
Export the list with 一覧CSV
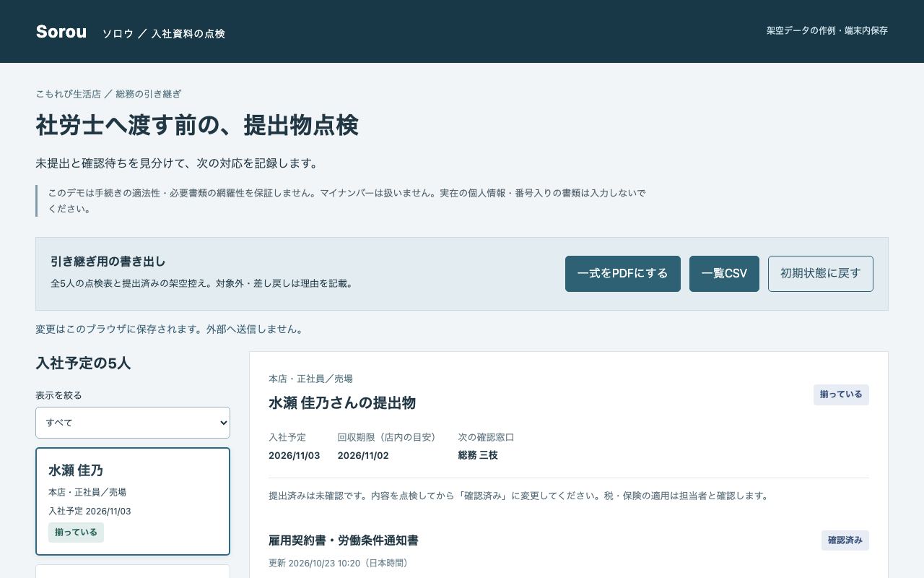tap(724, 274)
